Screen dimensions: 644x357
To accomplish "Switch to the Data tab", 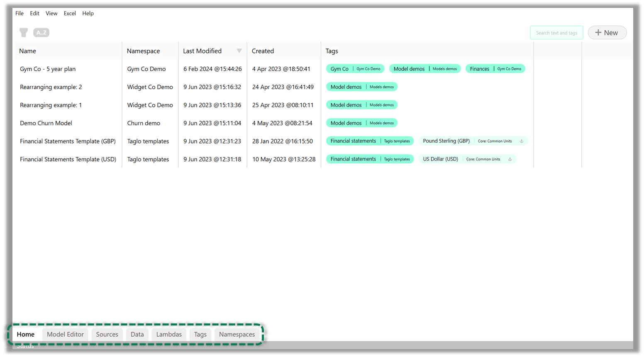I will pos(137,334).
